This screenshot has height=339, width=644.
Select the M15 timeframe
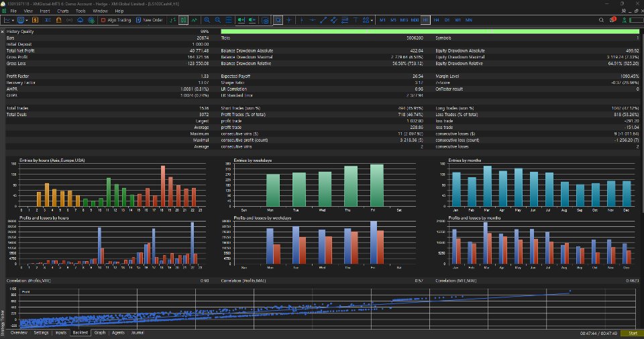tap(404, 19)
